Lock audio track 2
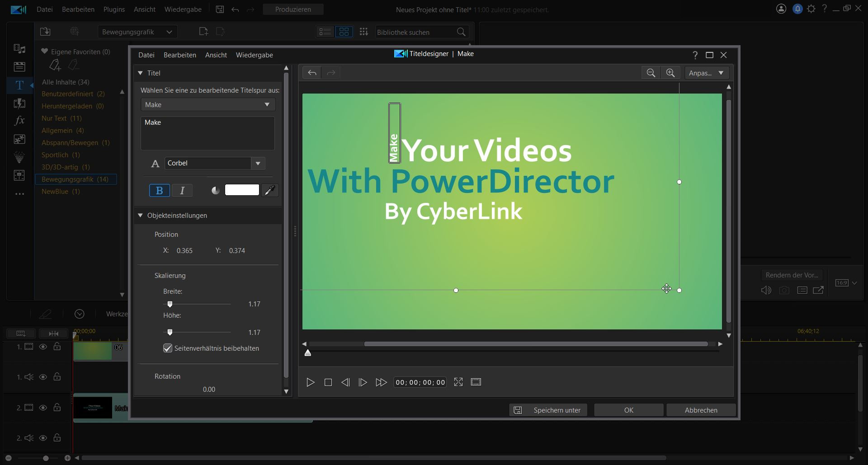Screen dimensions: 868x465 [x=57, y=438]
